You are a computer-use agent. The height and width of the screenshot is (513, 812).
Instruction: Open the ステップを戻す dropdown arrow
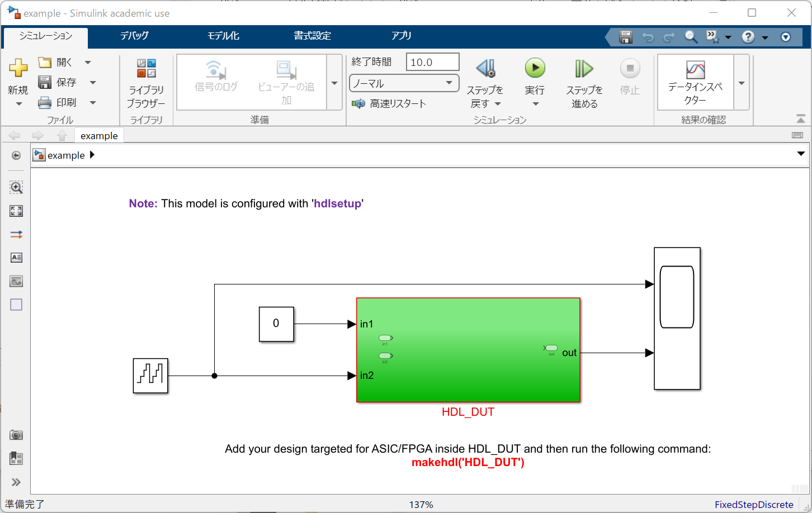(x=498, y=103)
